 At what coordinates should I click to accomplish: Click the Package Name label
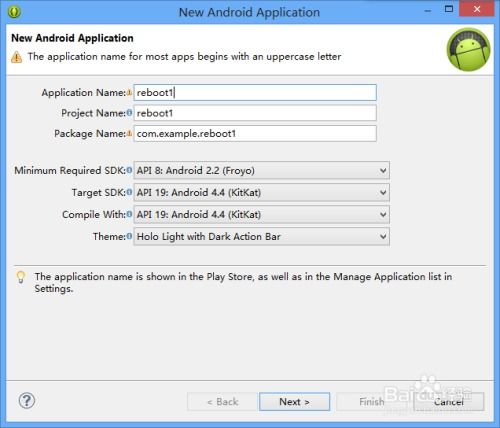pos(90,134)
